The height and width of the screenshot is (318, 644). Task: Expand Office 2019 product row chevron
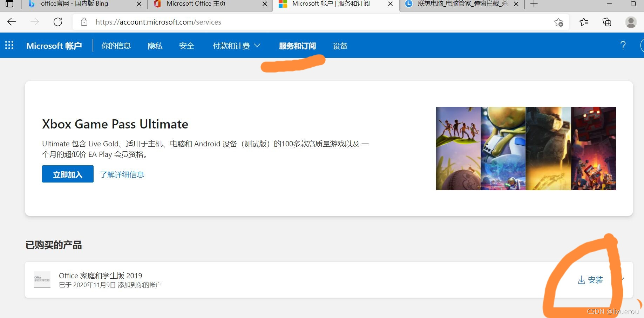[623, 279]
